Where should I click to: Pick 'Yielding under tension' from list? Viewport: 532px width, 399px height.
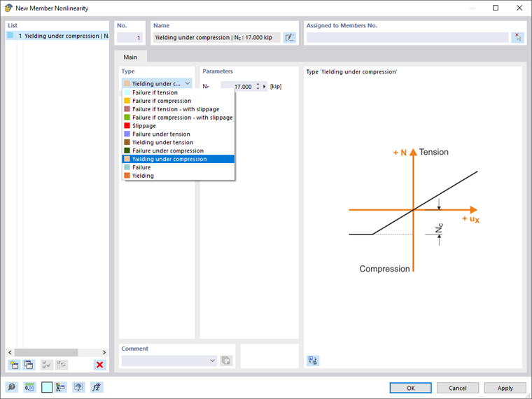tap(178, 142)
